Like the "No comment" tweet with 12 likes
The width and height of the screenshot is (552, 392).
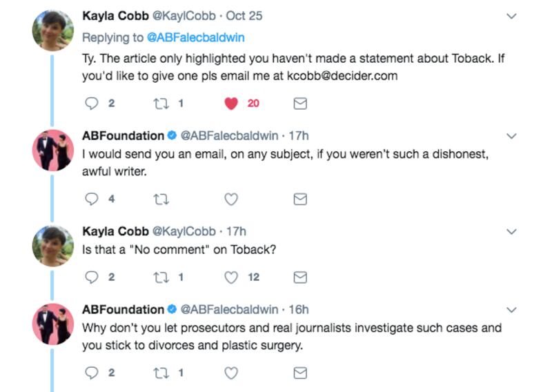(232, 277)
